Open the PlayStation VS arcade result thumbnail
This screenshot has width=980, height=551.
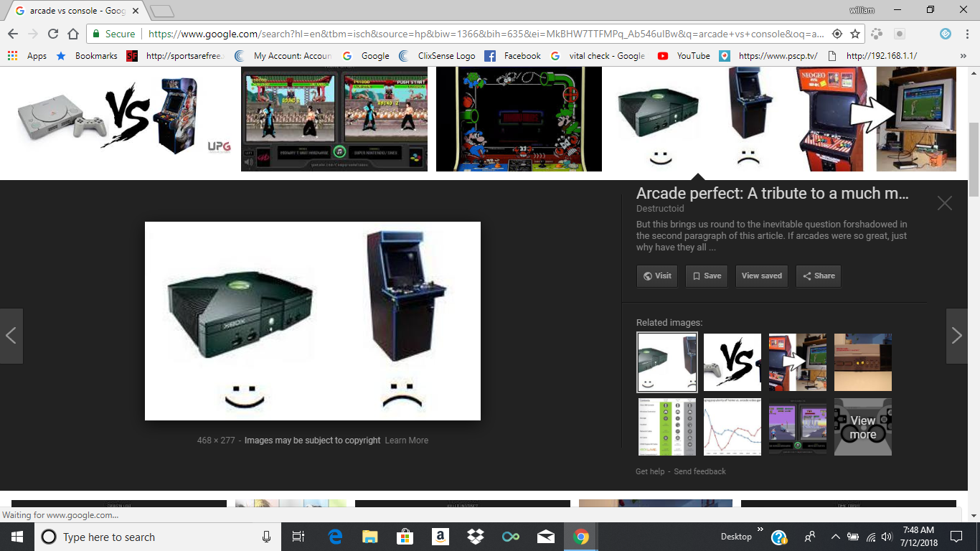click(121, 118)
